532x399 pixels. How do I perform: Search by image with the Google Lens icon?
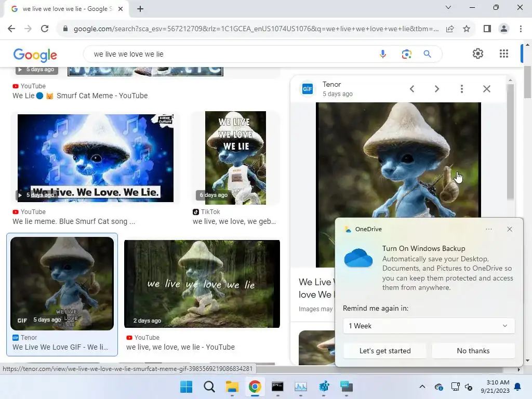[x=406, y=54]
